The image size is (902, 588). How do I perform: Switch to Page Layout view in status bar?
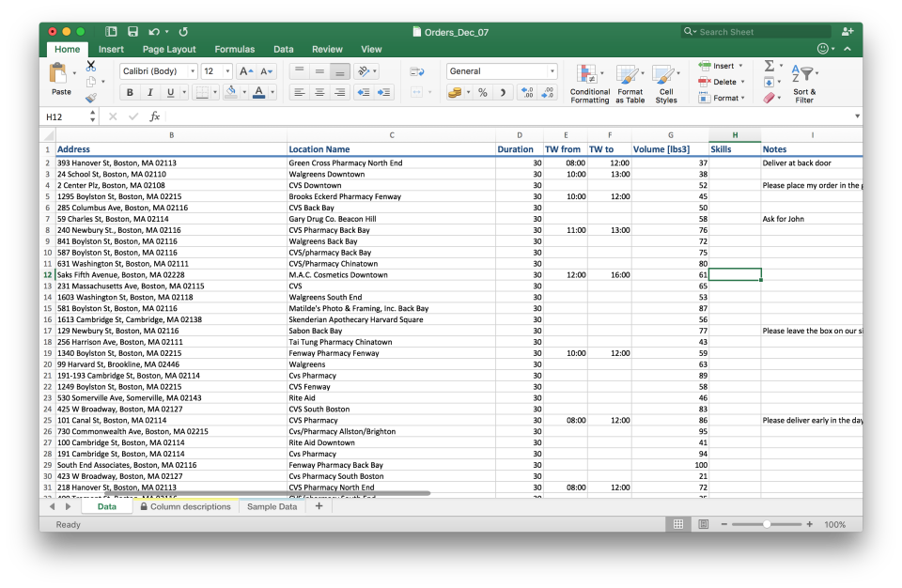pyautogui.click(x=703, y=524)
